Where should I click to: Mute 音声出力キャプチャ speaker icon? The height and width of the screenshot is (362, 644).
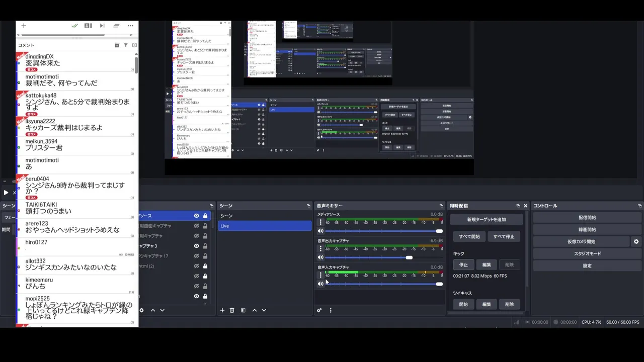[x=320, y=257]
